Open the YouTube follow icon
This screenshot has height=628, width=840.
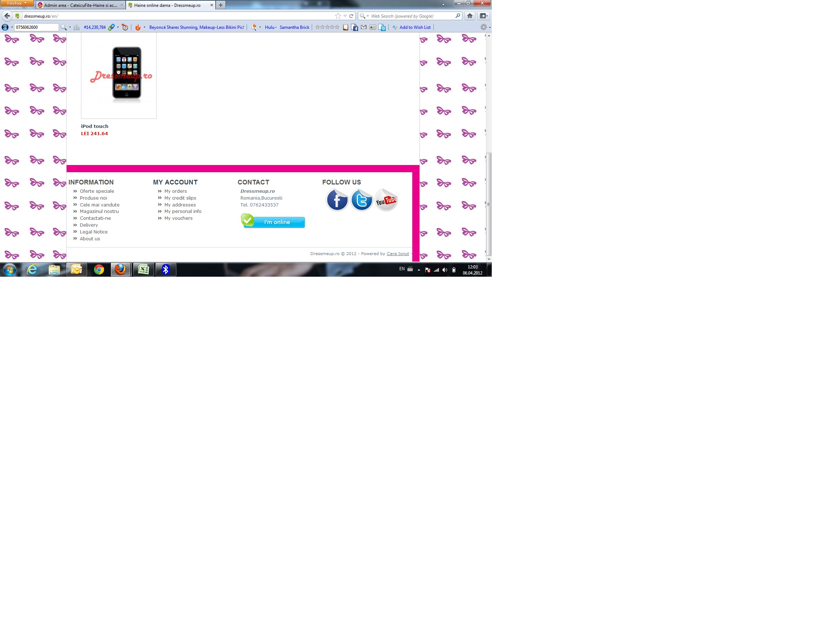point(386,200)
